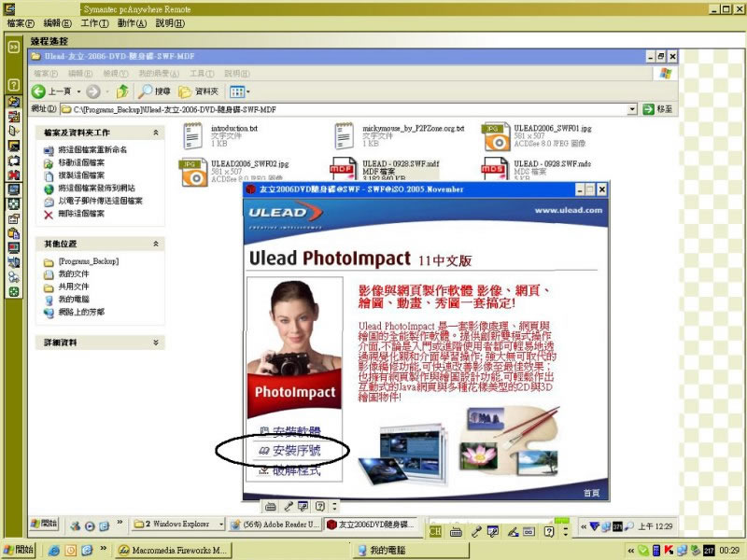This screenshot has height=560, width=747.
Task: Go up one folder level in Explorer
Action: pos(122,91)
